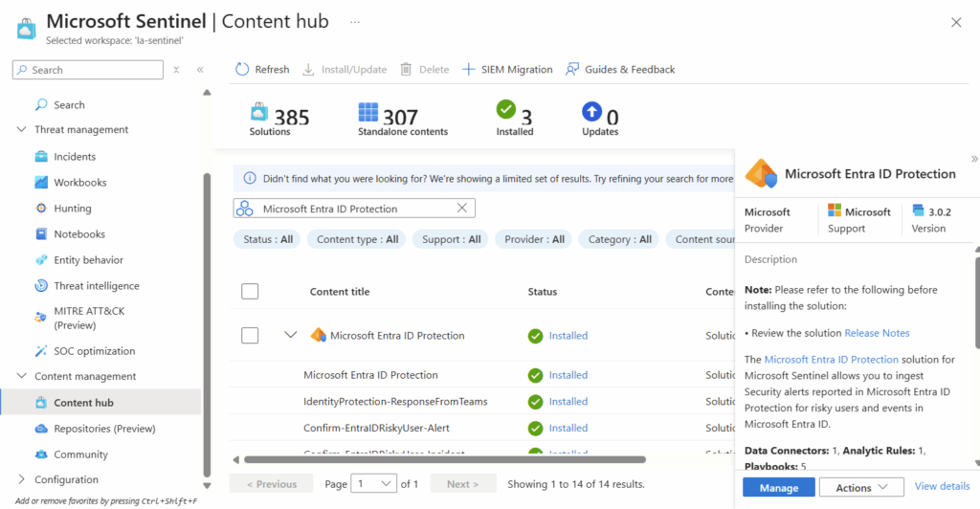
Task: Collapse the sidebar with double chevron
Action: [x=200, y=70]
